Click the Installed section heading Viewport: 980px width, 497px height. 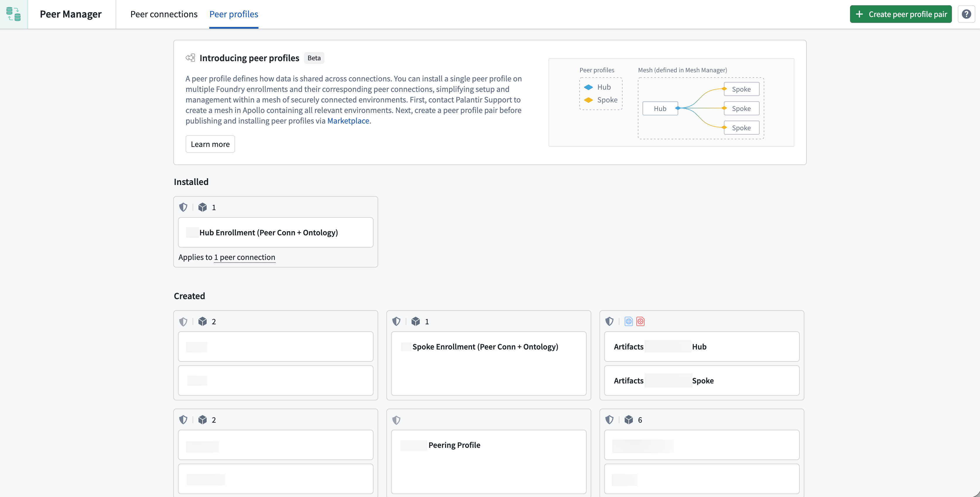[x=191, y=182]
